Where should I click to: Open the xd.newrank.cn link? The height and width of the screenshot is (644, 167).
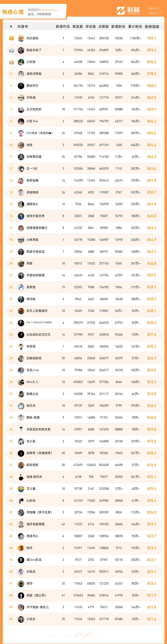[48, 10]
